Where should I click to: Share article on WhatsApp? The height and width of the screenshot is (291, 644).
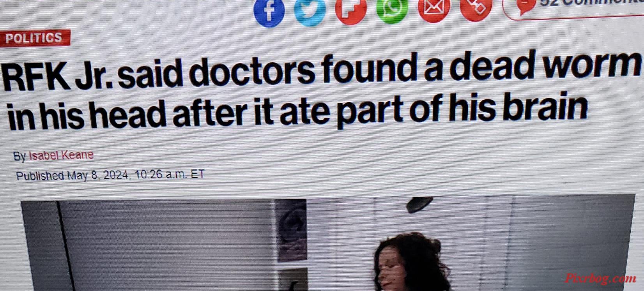(392, 9)
